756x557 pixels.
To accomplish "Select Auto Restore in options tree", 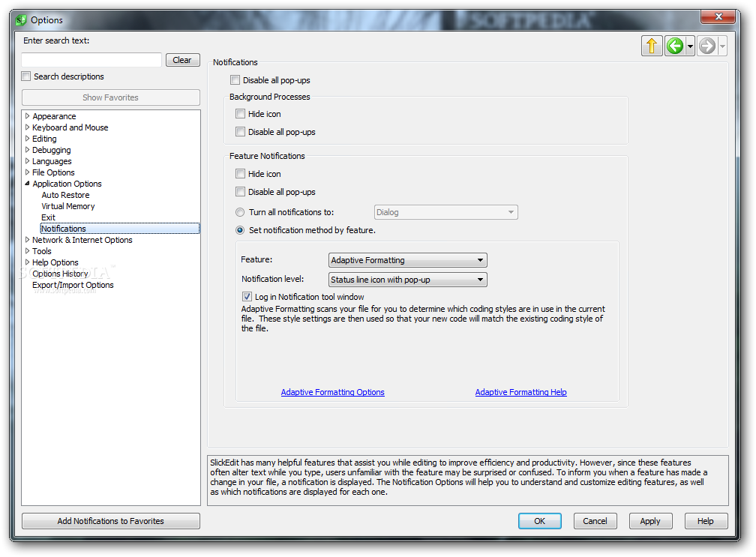I will pyautogui.click(x=65, y=195).
